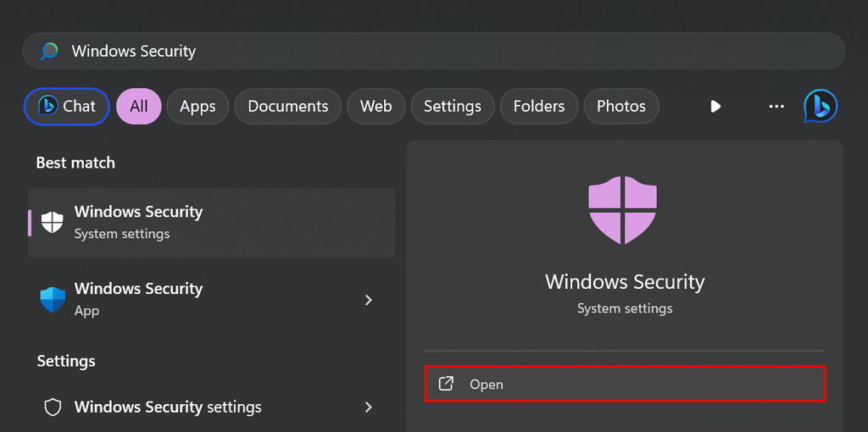Click the white shield icon under Best match

pyautogui.click(x=53, y=222)
